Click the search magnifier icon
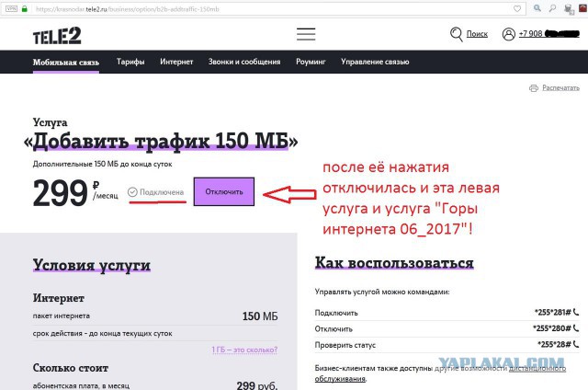 coord(456,34)
